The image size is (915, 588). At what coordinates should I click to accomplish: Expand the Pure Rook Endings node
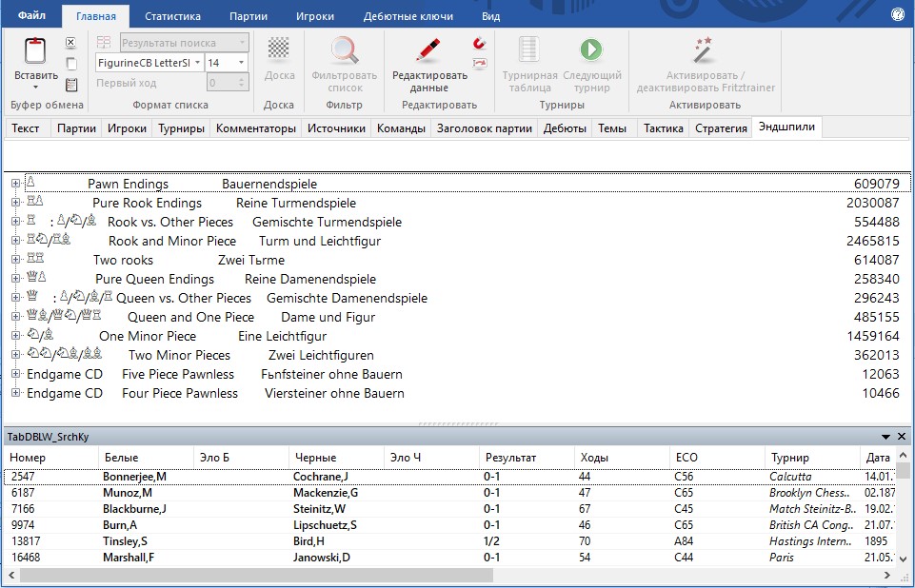point(15,203)
